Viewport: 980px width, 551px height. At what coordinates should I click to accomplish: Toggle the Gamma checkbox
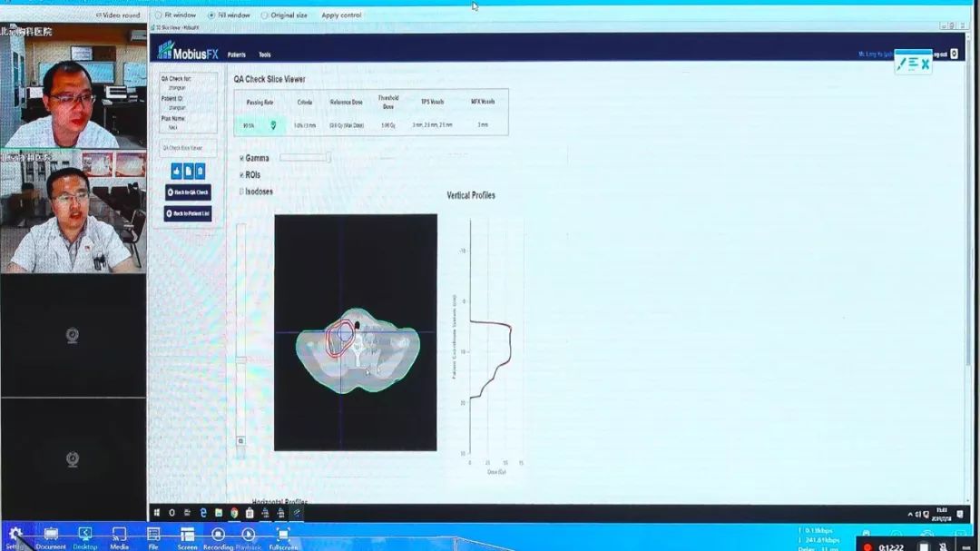tap(241, 158)
